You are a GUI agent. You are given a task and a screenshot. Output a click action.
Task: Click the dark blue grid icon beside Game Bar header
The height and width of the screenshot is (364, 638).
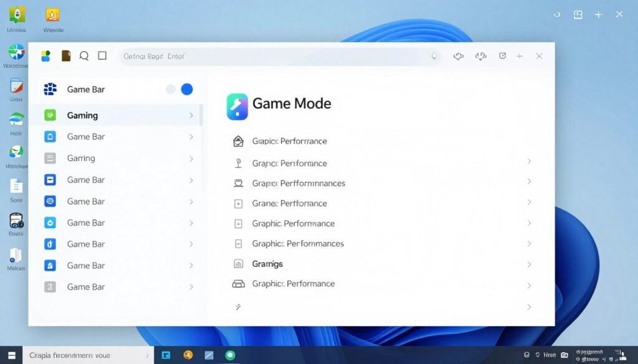[50, 89]
